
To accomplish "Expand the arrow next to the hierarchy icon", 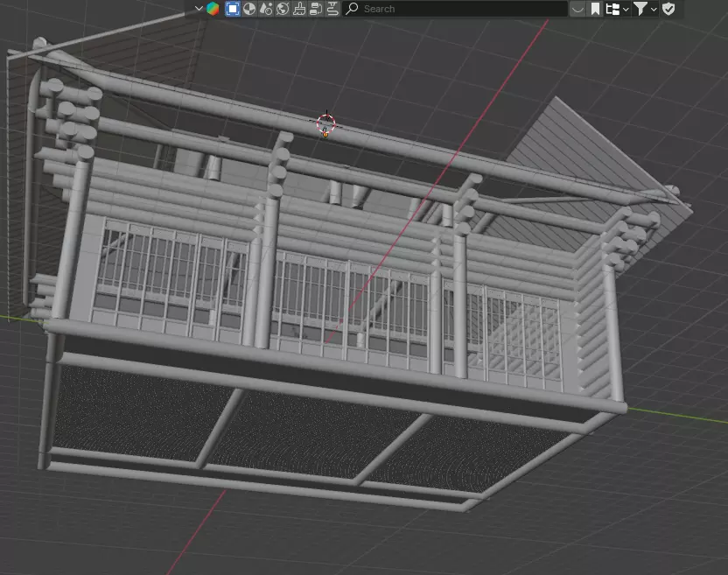I will coord(626,9).
